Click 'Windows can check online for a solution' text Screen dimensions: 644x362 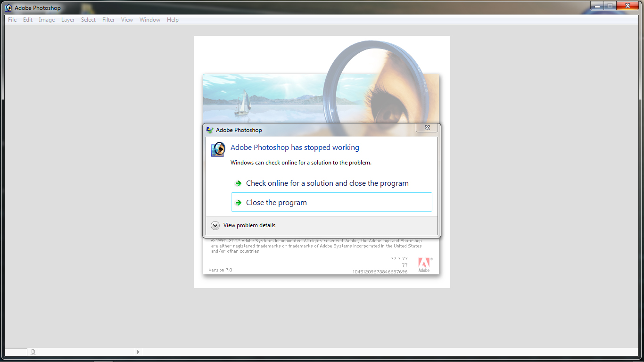301,163
